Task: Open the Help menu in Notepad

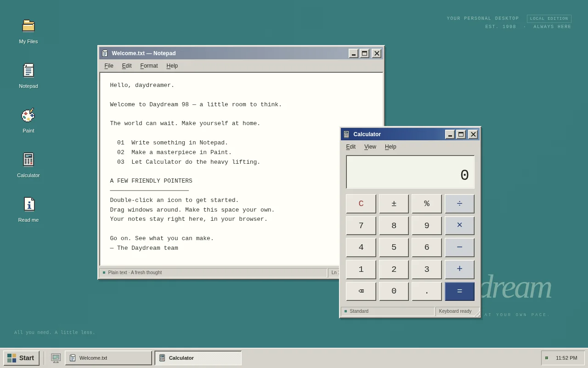Action: click(x=172, y=66)
